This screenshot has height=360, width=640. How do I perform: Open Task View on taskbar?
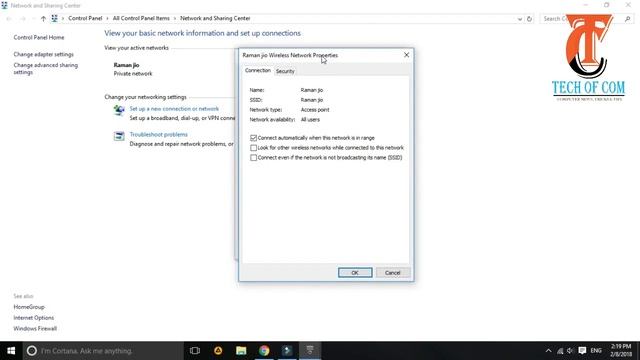195,351
